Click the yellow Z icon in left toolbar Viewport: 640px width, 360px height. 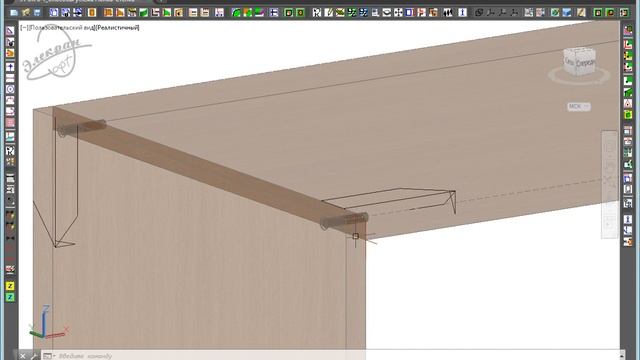[x=10, y=286]
